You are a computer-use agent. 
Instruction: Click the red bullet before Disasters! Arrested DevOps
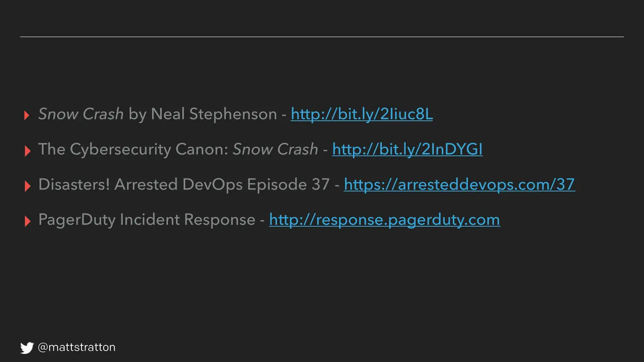pyautogui.click(x=27, y=186)
